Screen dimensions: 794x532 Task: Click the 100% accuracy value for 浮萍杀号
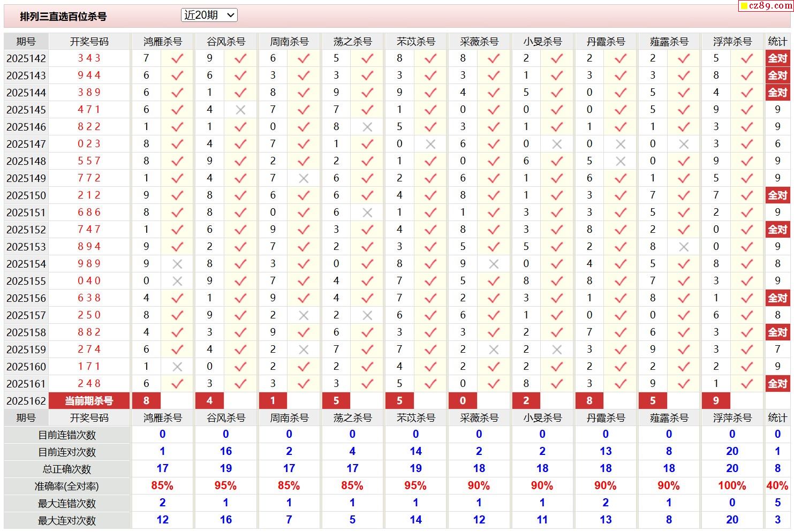pos(732,486)
